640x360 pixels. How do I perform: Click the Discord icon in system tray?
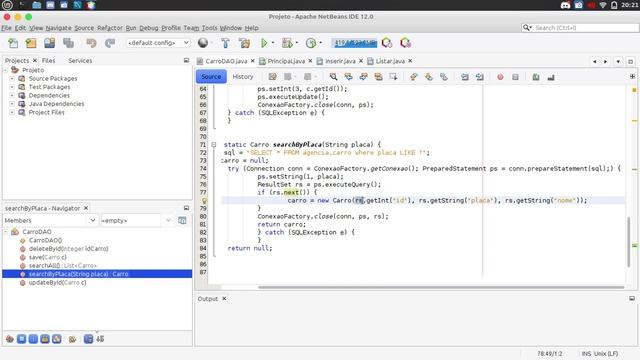pos(565,5)
